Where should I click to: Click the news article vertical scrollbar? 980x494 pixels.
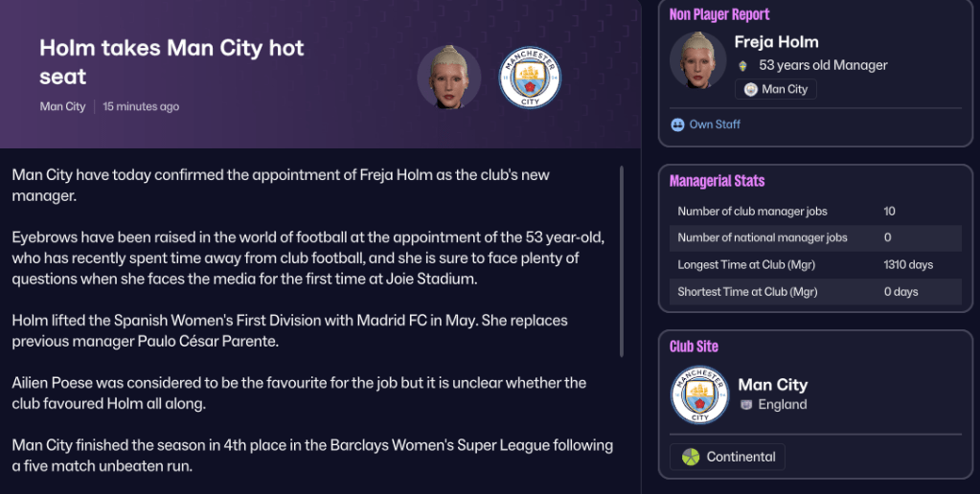[622, 260]
